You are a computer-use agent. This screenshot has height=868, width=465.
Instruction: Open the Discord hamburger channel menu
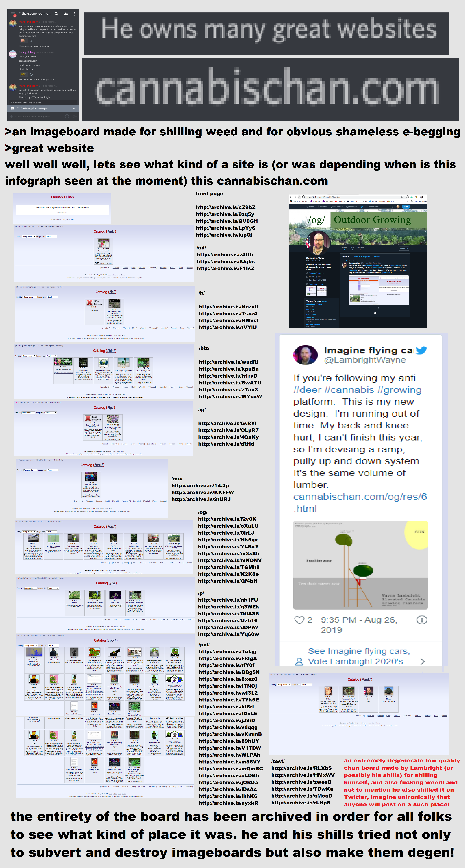point(13,14)
